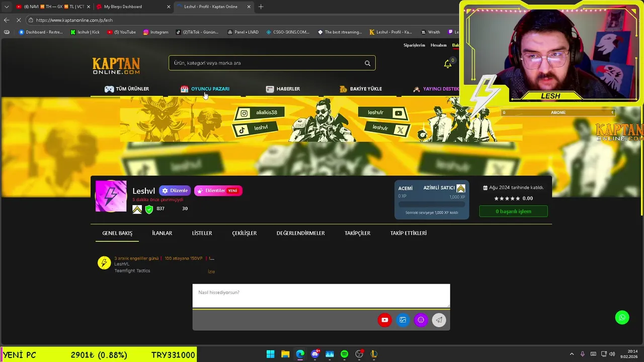Click the green verified shield badge
644x362 pixels.
point(149,209)
